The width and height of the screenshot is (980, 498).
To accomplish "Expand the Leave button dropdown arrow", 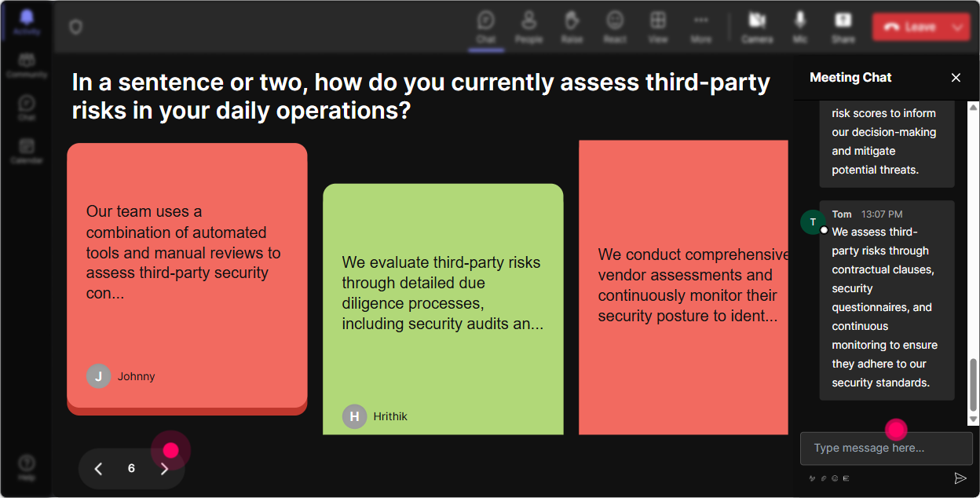I will pos(958,27).
